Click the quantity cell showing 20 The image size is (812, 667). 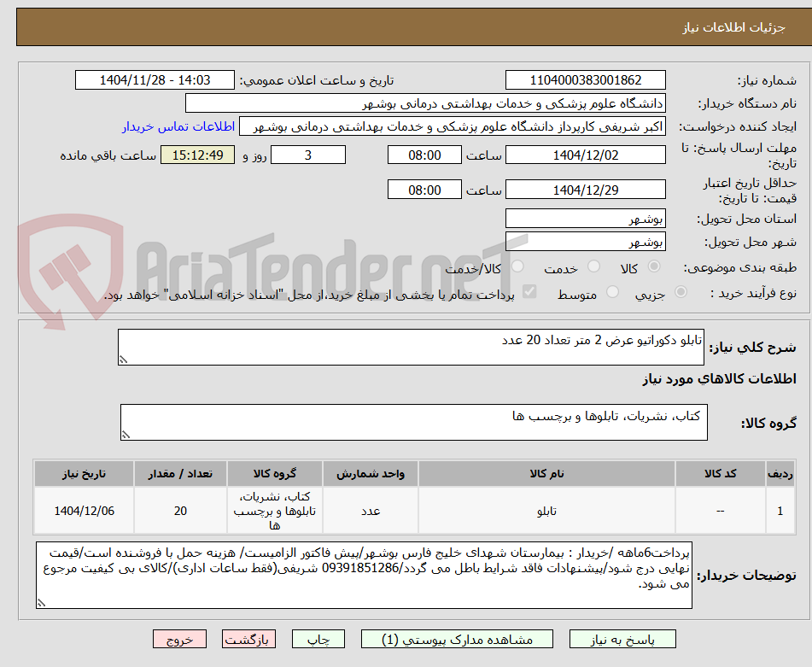click(x=180, y=511)
